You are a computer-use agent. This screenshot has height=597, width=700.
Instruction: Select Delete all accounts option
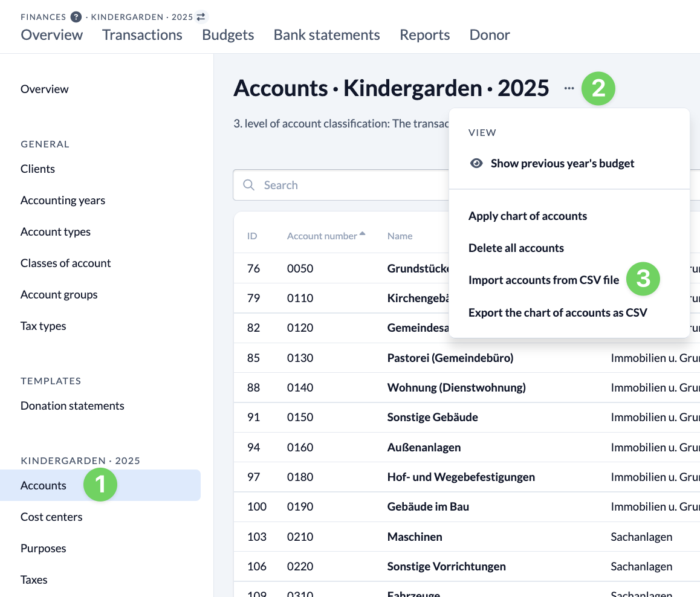(x=516, y=248)
